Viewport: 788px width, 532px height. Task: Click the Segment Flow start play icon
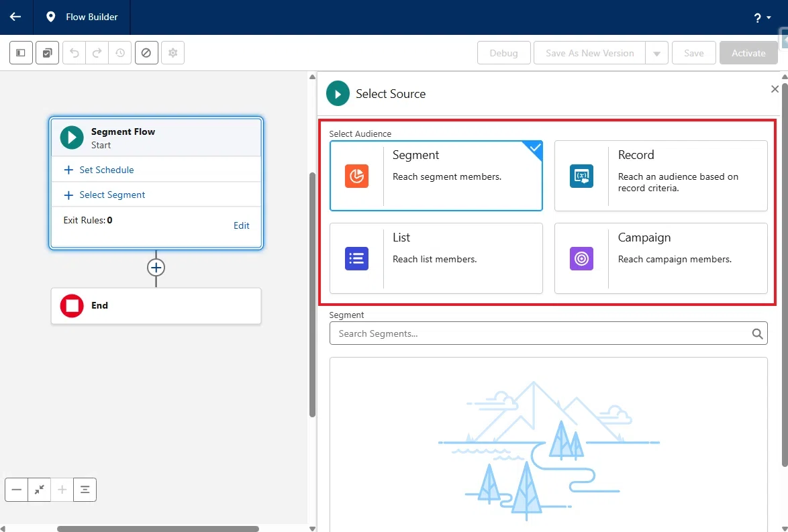coord(72,138)
